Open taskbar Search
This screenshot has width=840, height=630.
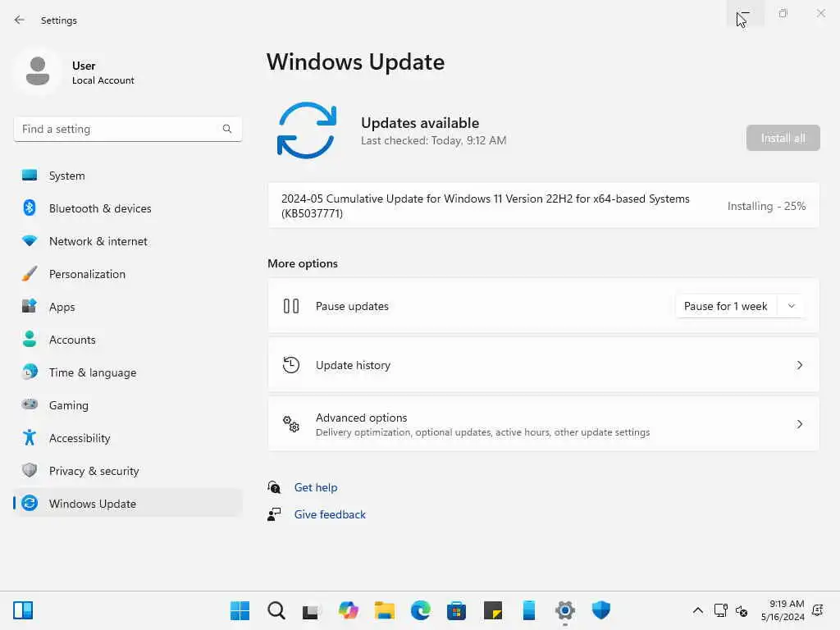click(276, 610)
